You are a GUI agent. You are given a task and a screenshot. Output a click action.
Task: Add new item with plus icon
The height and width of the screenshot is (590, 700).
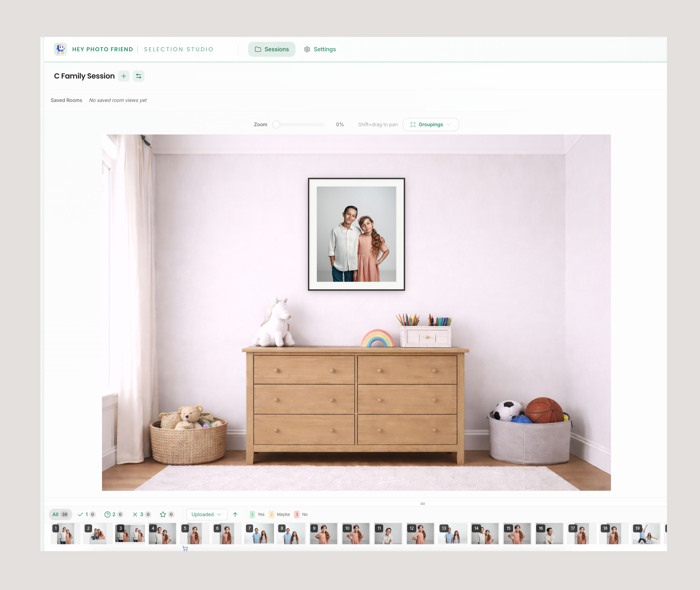[124, 76]
